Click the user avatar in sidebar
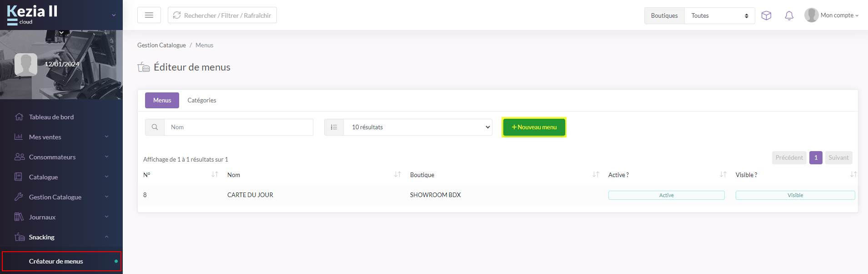This screenshot has height=274, width=868. 26,64
